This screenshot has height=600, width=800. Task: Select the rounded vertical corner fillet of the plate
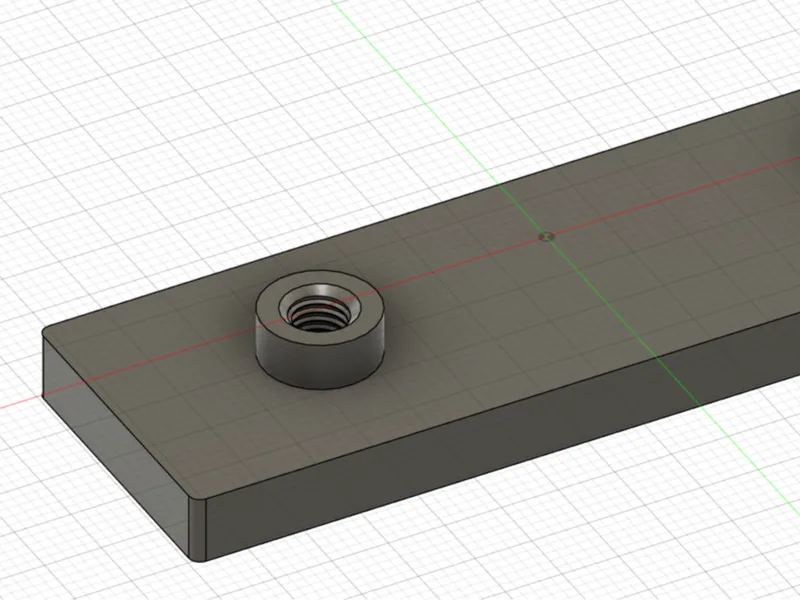point(198,528)
